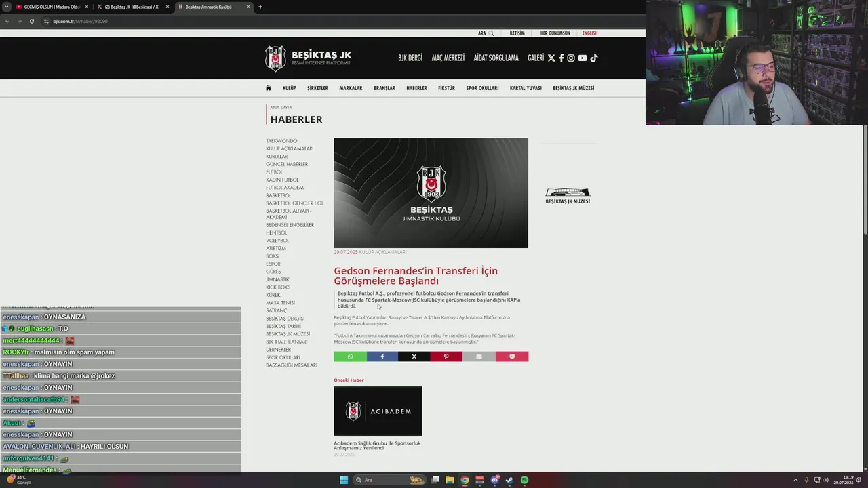Reload the page in the browser
The height and width of the screenshot is (488, 868).
tap(31, 21)
